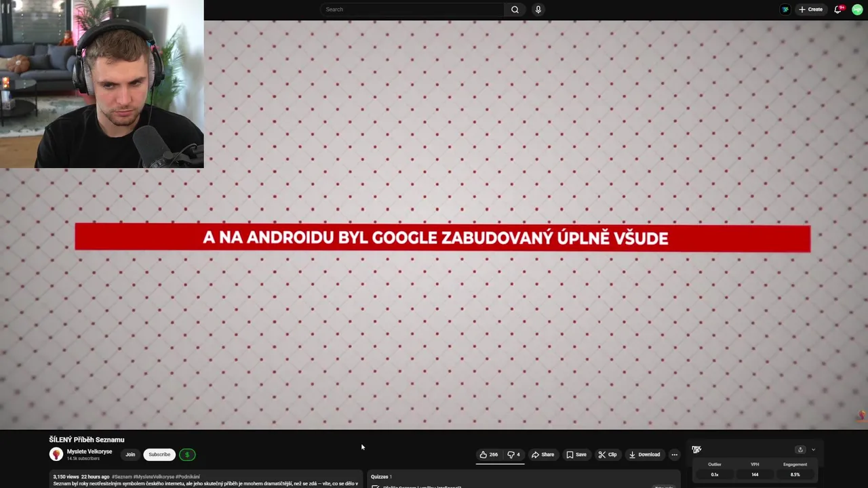This screenshot has height=488, width=868.
Task: Click the stats panel logo
Action: coord(696,449)
